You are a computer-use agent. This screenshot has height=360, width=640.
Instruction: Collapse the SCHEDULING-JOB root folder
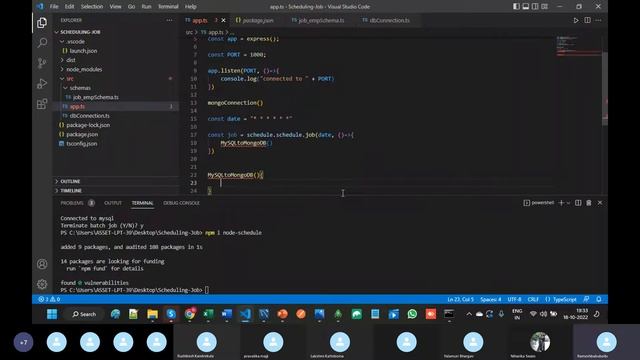pyautogui.click(x=116, y=32)
